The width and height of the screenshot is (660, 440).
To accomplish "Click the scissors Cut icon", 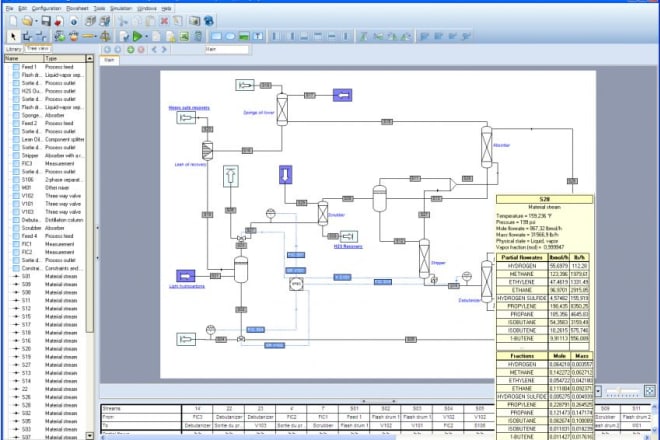I will tap(123, 21).
